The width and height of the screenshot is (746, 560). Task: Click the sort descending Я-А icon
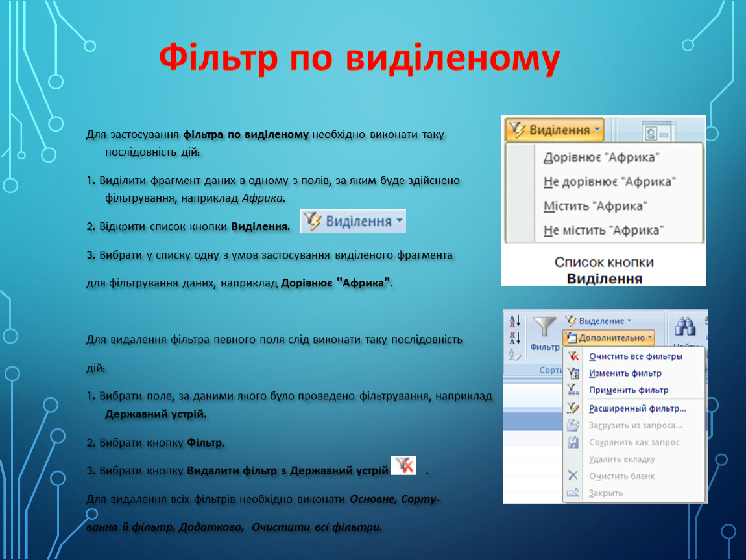(x=515, y=338)
